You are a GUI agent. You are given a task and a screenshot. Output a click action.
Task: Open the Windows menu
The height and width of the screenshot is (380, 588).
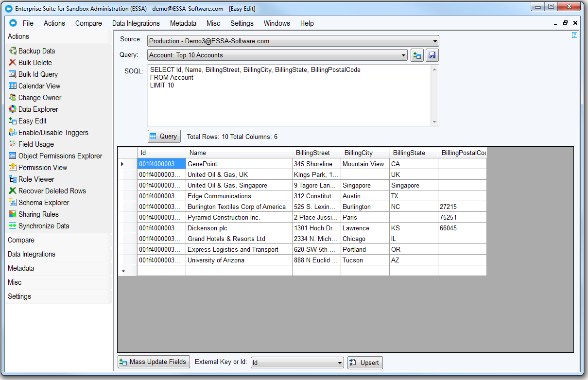coord(277,23)
